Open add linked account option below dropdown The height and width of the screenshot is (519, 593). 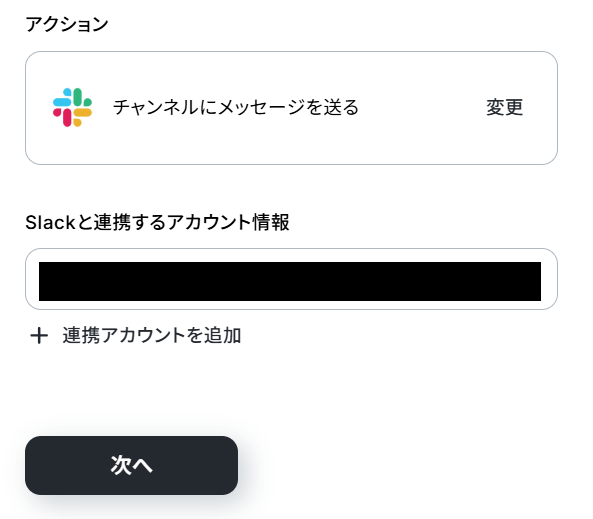point(135,336)
